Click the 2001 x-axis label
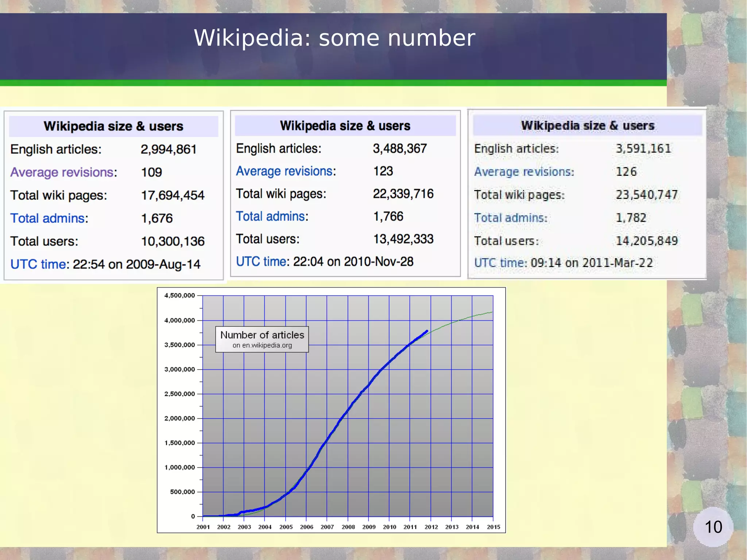 [x=203, y=527]
